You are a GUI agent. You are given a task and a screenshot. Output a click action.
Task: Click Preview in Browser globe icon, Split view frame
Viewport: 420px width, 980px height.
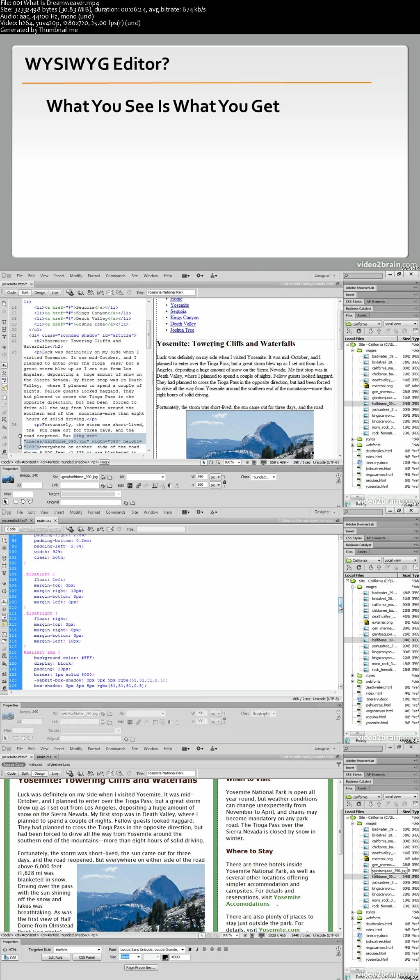[81, 293]
